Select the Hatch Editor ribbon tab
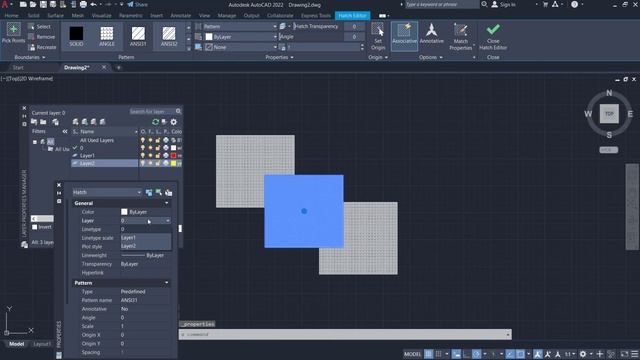Viewport: 640px width, 360px height. click(x=353, y=16)
